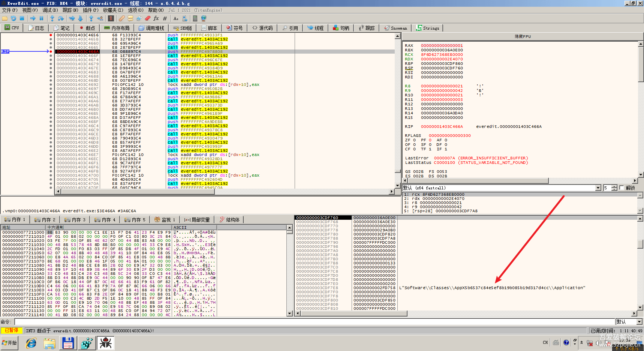Click the Execute Till Return icon
The width and height of the screenshot is (644, 351).
91,18
